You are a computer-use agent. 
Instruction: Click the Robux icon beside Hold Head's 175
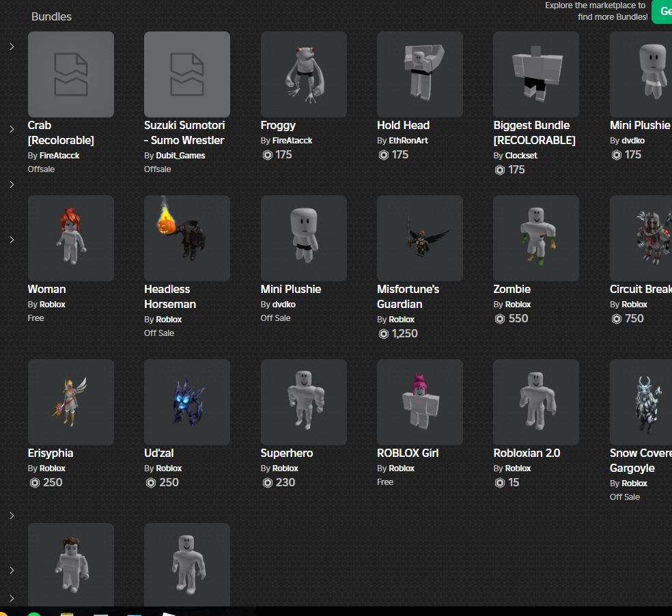coord(384,154)
